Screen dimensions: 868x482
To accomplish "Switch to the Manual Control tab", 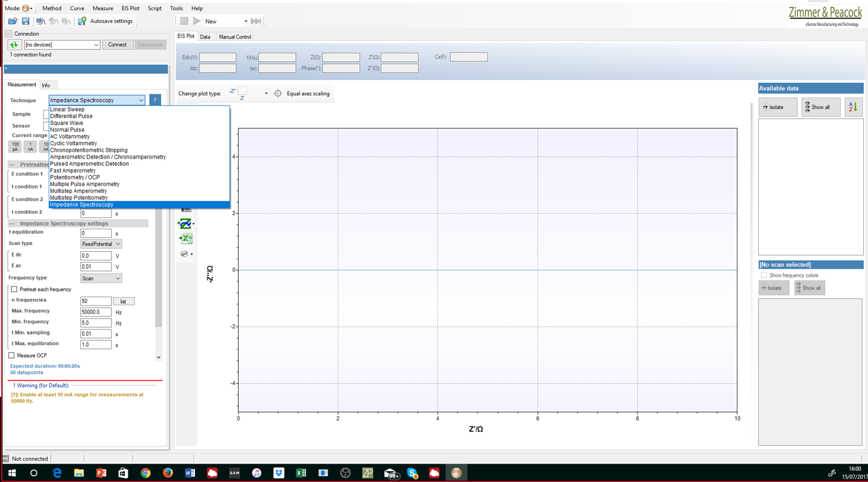I will point(235,37).
